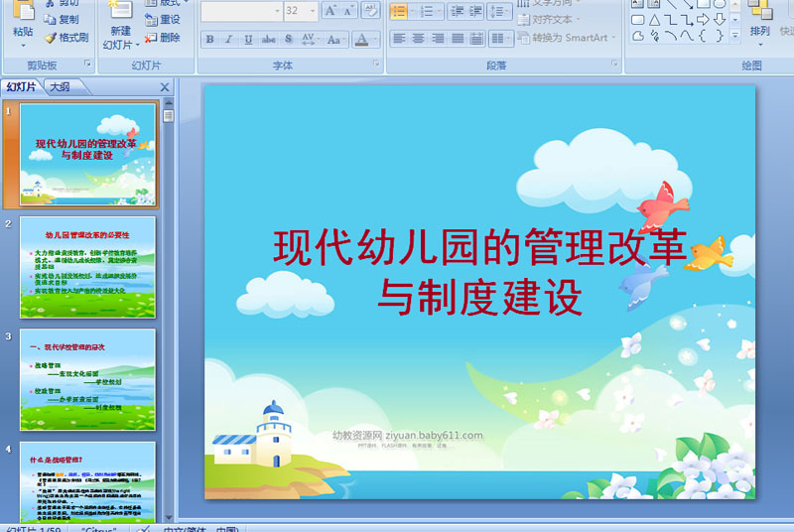Decrease list indent level
Screen dimensions: 794x532
click(457, 11)
